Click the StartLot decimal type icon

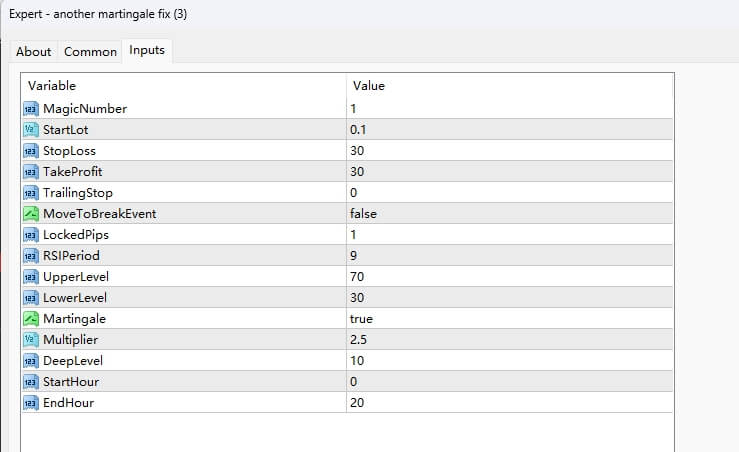pyautogui.click(x=30, y=129)
